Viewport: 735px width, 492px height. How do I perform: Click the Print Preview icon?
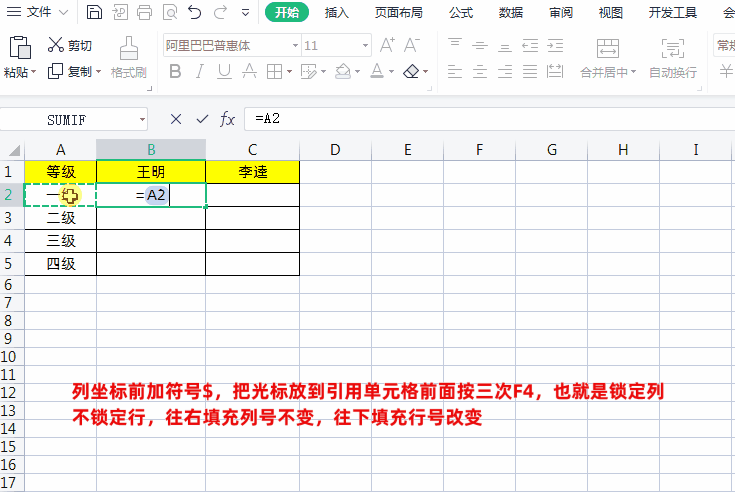click(170, 12)
